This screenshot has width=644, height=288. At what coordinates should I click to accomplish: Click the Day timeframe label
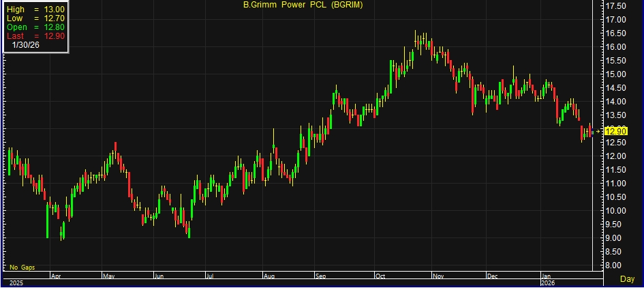(627, 279)
